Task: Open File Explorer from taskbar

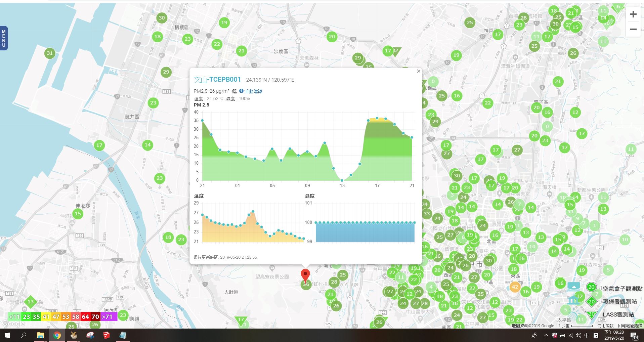Action: pyautogui.click(x=40, y=335)
